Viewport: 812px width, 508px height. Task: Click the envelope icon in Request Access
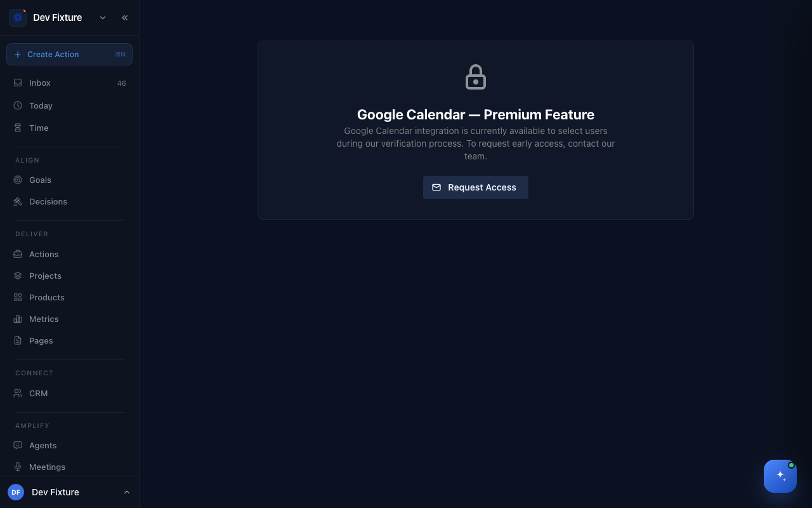pyautogui.click(x=436, y=187)
